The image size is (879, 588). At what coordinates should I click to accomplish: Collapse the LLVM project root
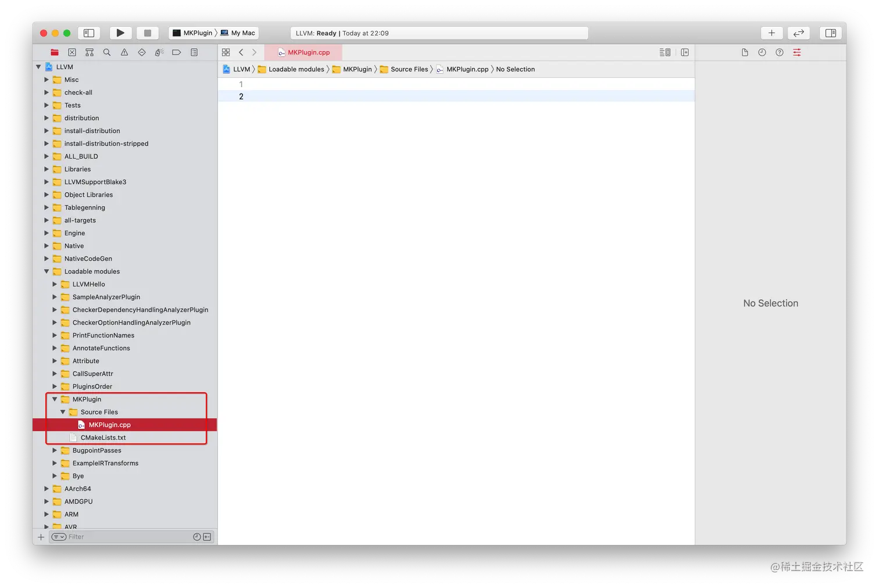coord(38,67)
